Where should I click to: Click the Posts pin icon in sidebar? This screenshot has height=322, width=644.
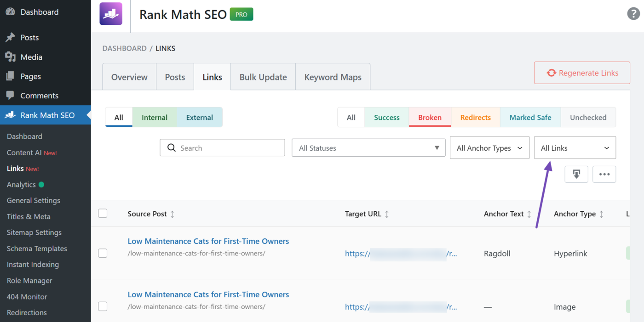(x=10, y=37)
